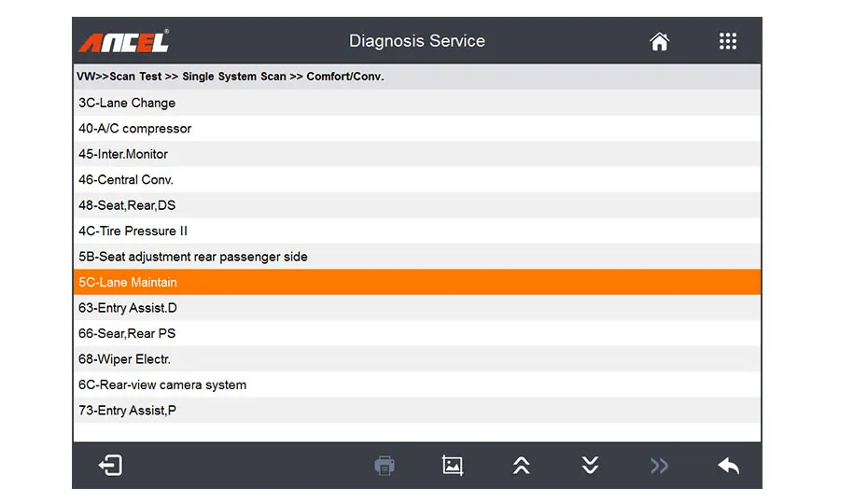Choose 46-Central Conv. from list

[x=126, y=179]
